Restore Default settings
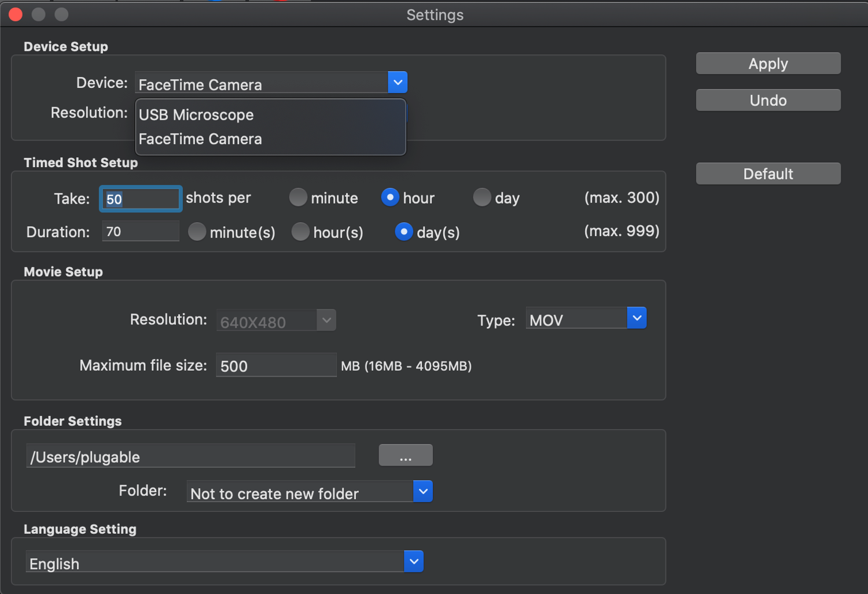 768,173
